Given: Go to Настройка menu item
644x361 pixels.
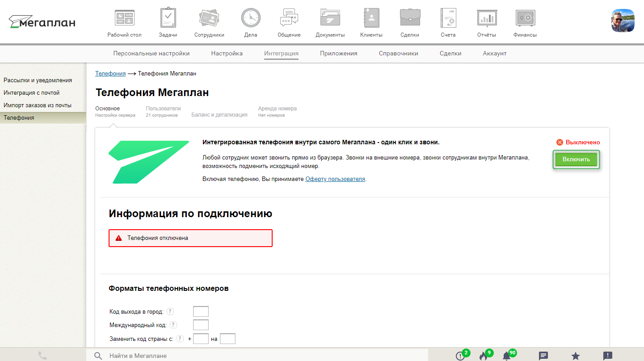Looking at the screenshot, I should tap(227, 53).
